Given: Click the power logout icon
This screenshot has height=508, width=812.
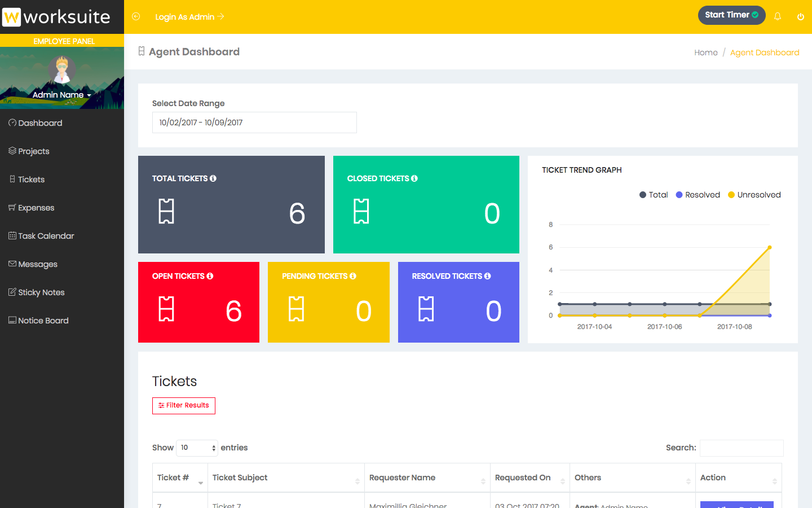Looking at the screenshot, I should click(800, 16).
